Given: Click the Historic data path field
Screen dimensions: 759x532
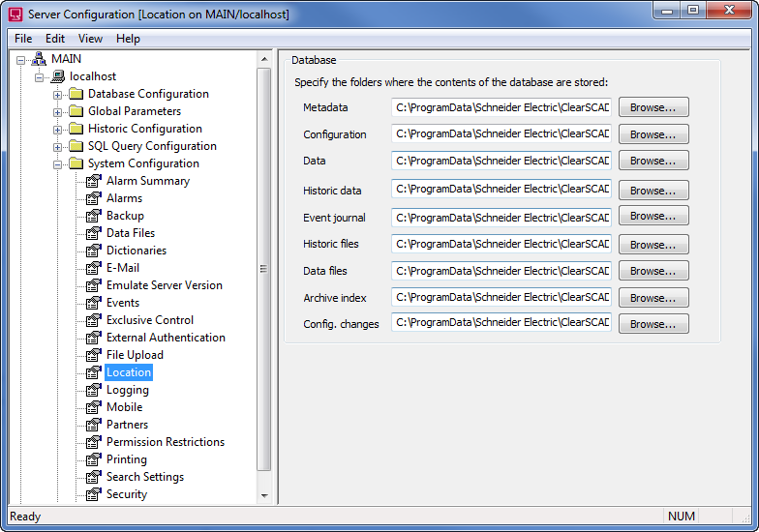Looking at the screenshot, I should [x=501, y=191].
